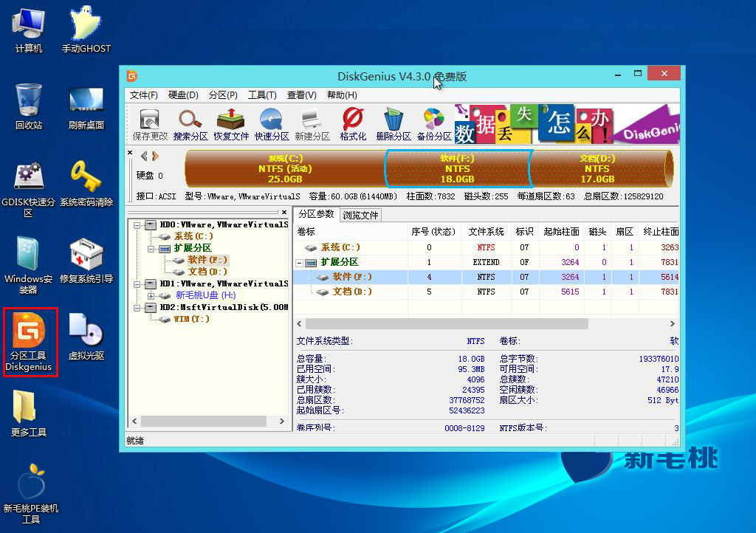Open Search Partitions (搜索分区) tool

click(190, 125)
